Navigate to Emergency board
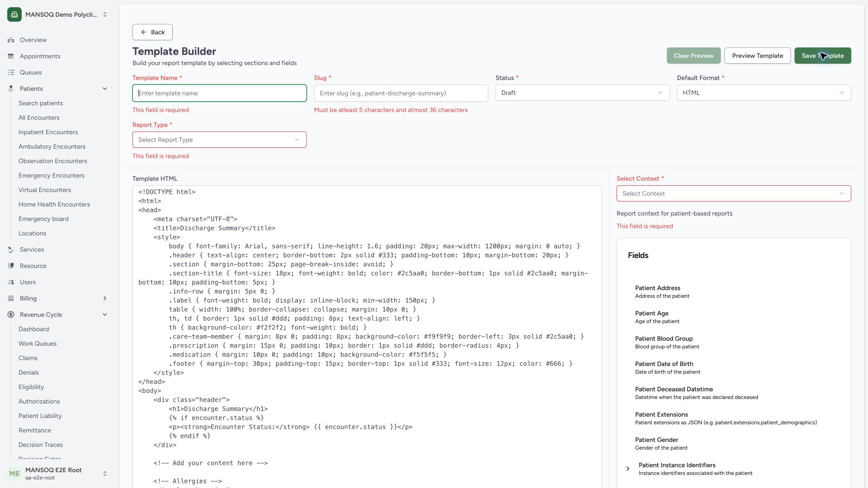 pyautogui.click(x=43, y=219)
